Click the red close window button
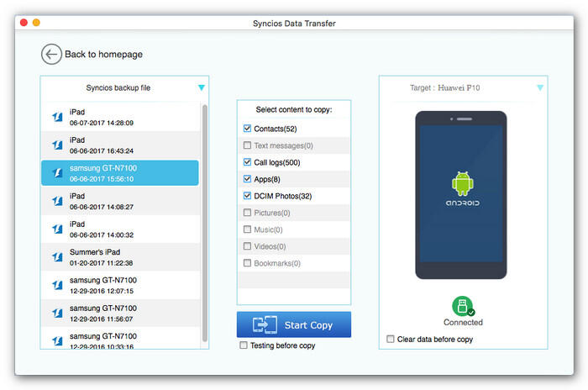The height and width of the screenshot is (390, 588). click(x=24, y=23)
